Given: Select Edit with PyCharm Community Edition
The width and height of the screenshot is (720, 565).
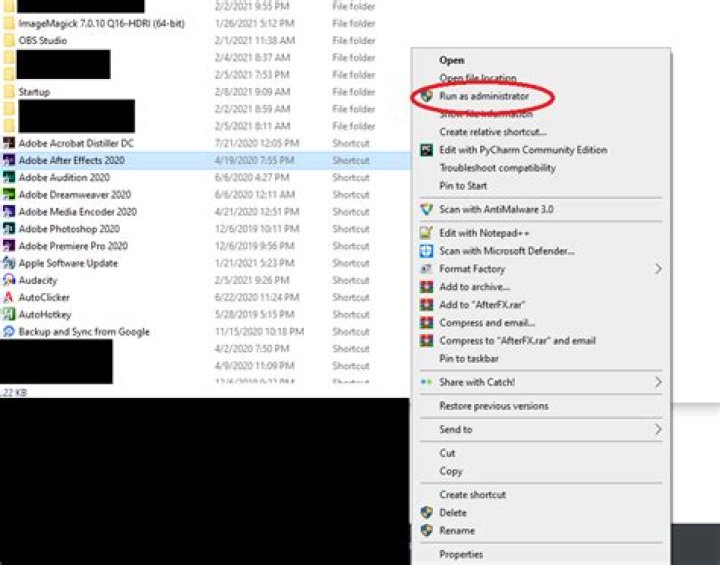Looking at the screenshot, I should point(523,150).
